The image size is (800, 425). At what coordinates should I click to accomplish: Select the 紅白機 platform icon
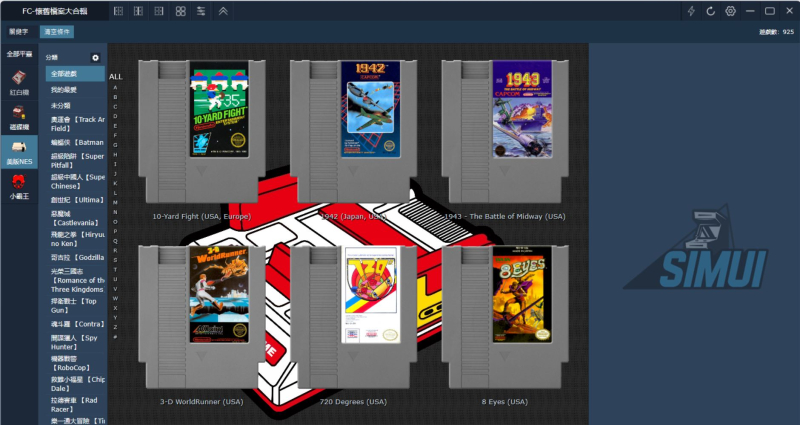[19, 83]
